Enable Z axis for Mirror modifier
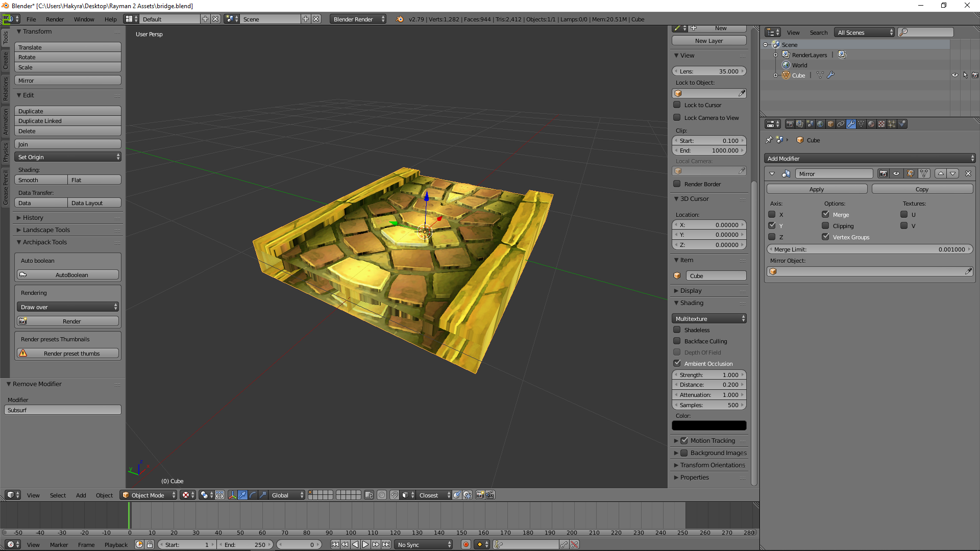The width and height of the screenshot is (980, 551). coord(772,237)
